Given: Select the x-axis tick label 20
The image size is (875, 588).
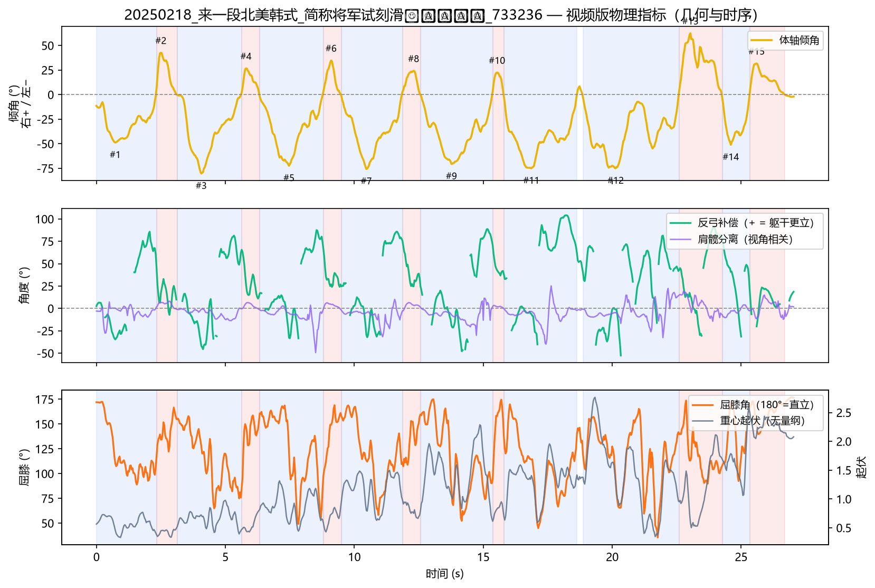Looking at the screenshot, I should click(x=612, y=557).
